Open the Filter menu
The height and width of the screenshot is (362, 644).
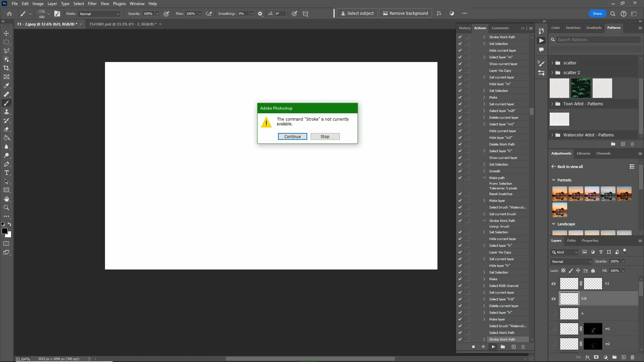pyautogui.click(x=92, y=4)
